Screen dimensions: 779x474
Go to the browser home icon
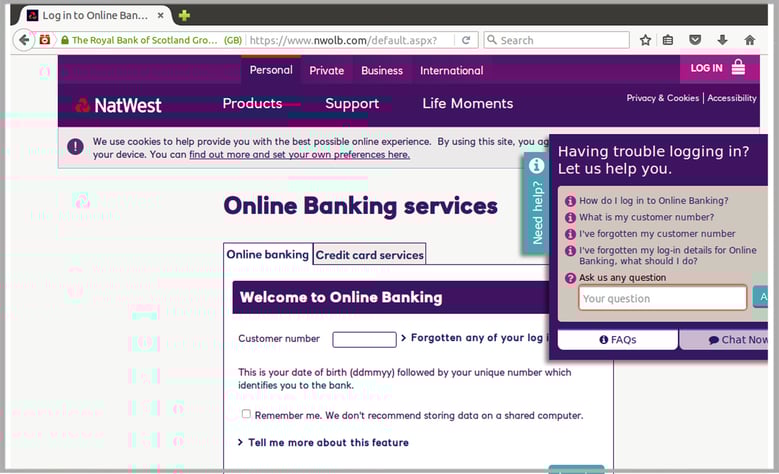750,40
